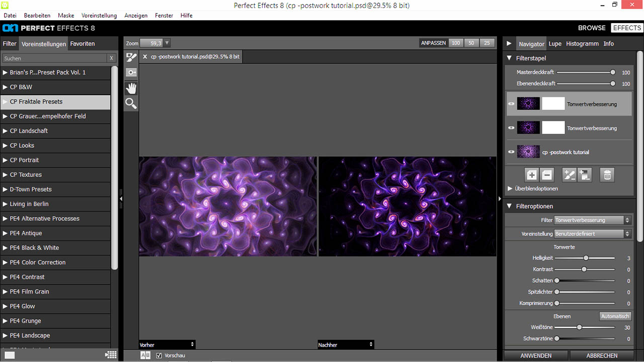The image size is (644, 362).
Task: Click the Suchen search field
Action: pos(55,58)
